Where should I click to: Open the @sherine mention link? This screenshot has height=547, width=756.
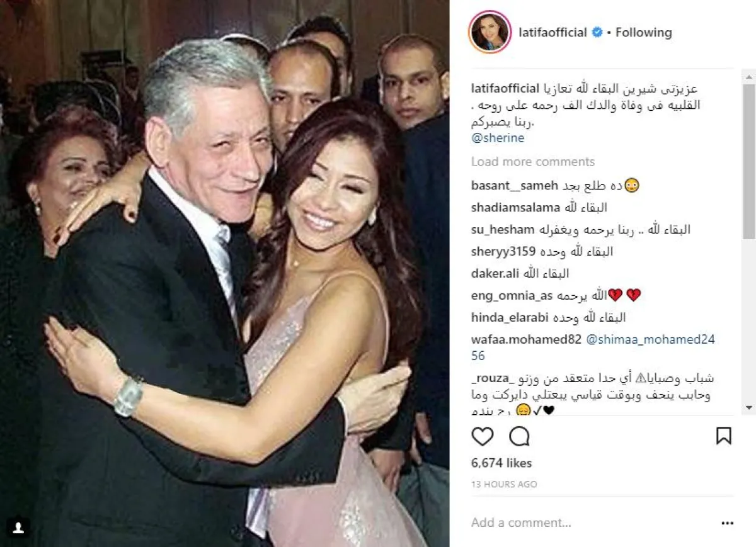pyautogui.click(x=498, y=138)
